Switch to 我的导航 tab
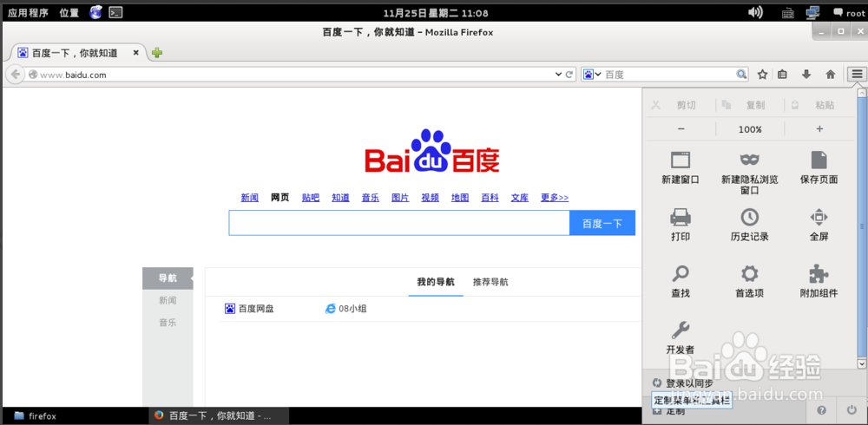 (436, 282)
